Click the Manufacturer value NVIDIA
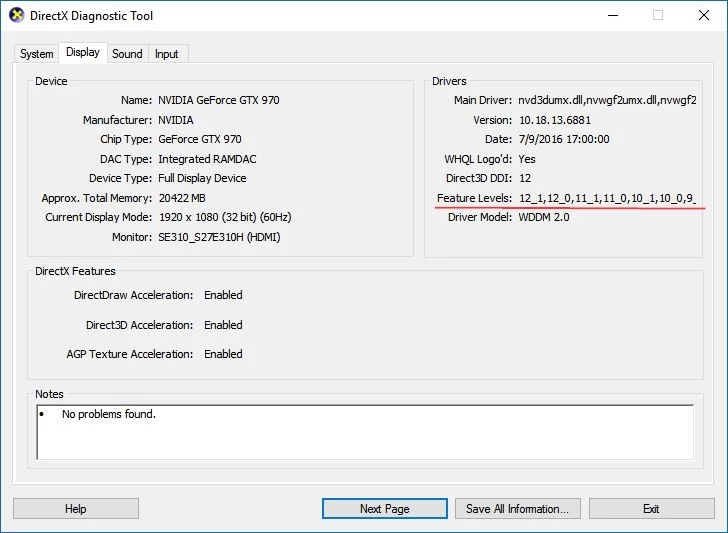The image size is (728, 533). (x=176, y=120)
